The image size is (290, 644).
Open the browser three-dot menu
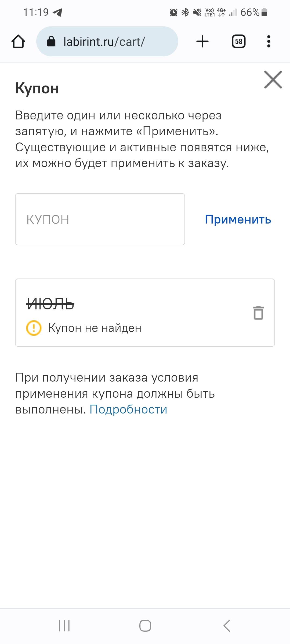pos(269,42)
